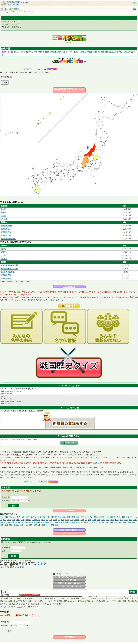Expand the 家紋 種類 dropdown
The height and width of the screenshot is (644, 138).
click(16, 551)
